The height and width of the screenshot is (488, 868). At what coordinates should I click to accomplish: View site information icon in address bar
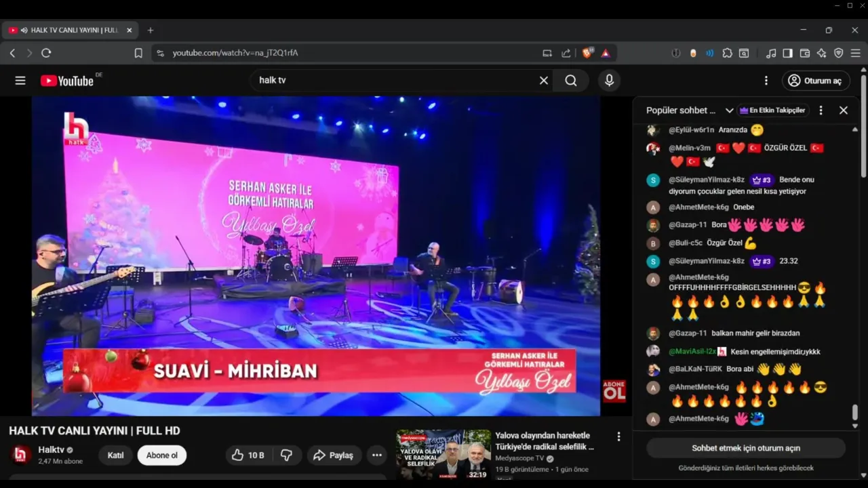click(x=160, y=53)
